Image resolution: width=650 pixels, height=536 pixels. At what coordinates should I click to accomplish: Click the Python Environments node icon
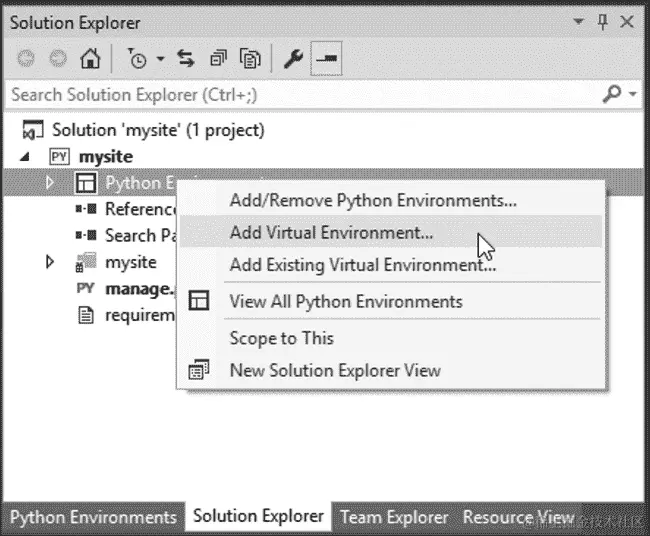click(86, 183)
